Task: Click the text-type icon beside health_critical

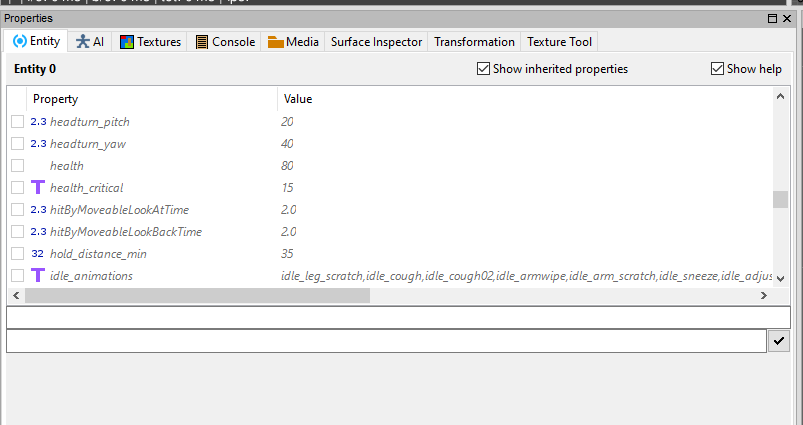Action: [38, 188]
